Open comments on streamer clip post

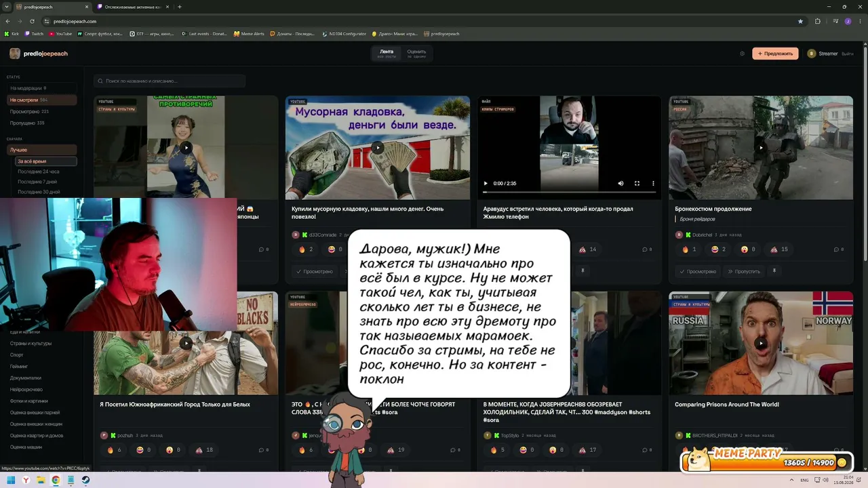647,249
